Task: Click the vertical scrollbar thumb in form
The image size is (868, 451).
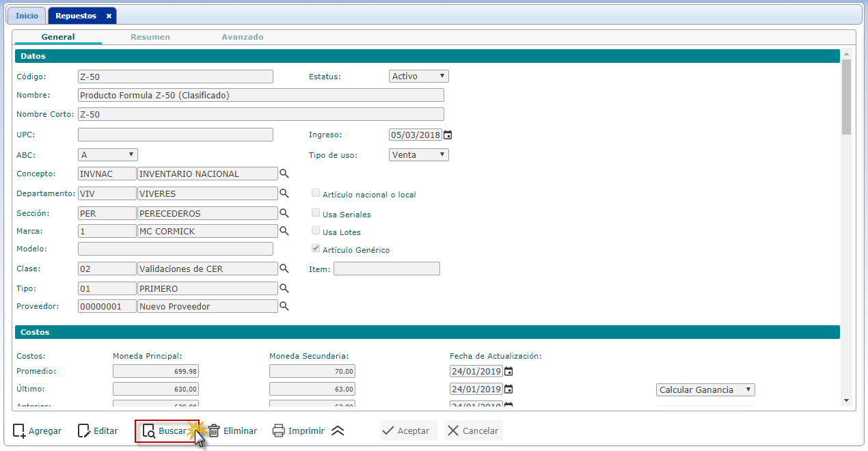Action: tap(846, 96)
